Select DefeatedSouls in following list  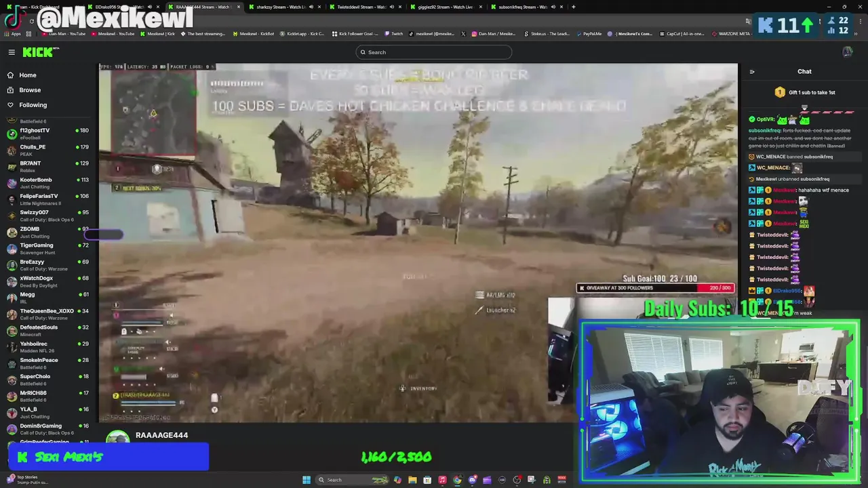coord(49,330)
